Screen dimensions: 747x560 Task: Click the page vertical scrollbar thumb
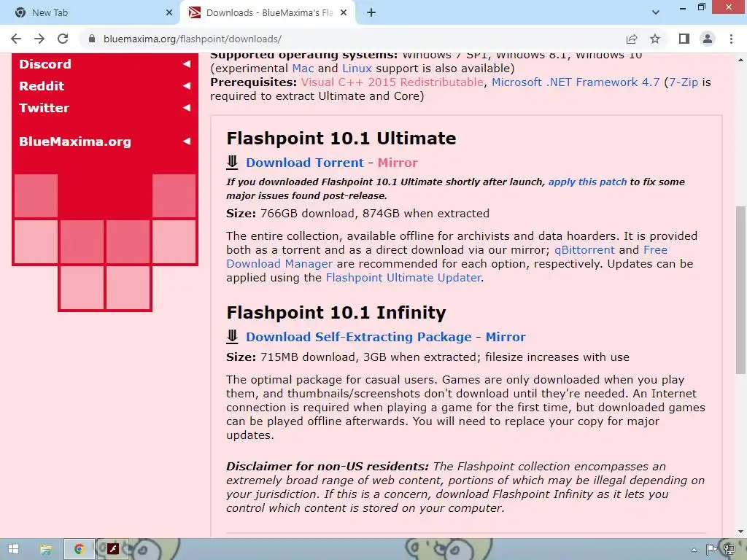coord(741,289)
